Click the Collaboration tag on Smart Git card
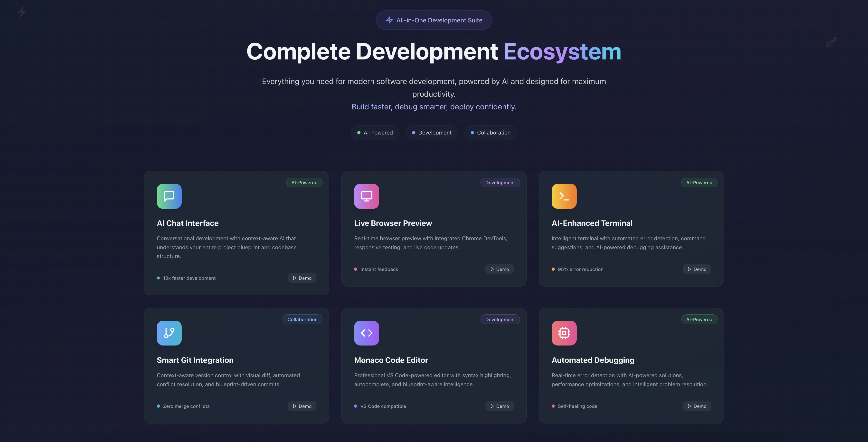 [x=302, y=319]
